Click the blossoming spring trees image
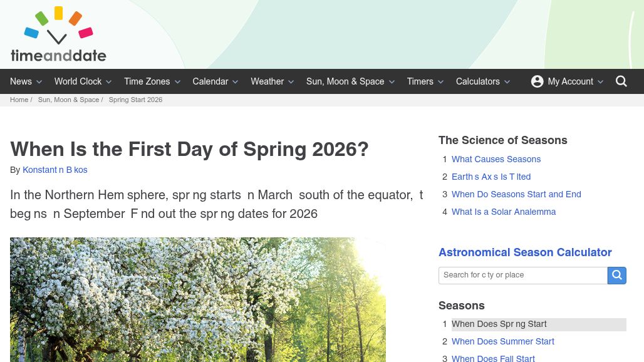This screenshot has height=362, width=644. [197, 299]
